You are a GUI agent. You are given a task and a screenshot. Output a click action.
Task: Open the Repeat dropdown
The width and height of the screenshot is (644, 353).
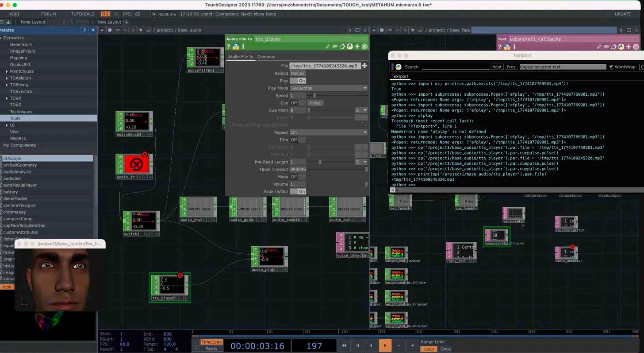click(x=329, y=132)
